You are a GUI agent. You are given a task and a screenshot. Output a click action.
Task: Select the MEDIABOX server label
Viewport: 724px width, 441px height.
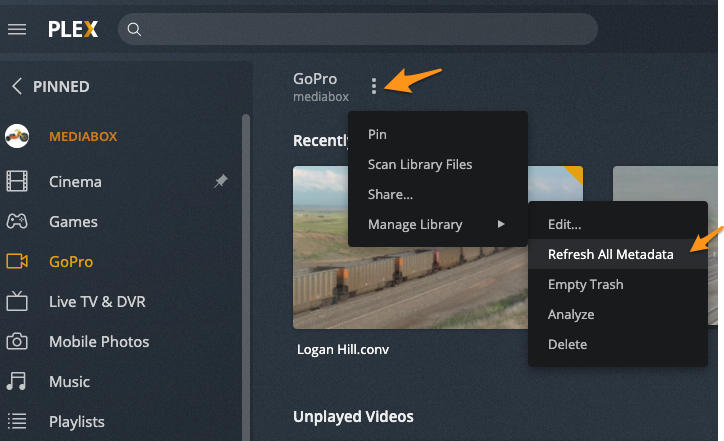pyautogui.click(x=83, y=137)
